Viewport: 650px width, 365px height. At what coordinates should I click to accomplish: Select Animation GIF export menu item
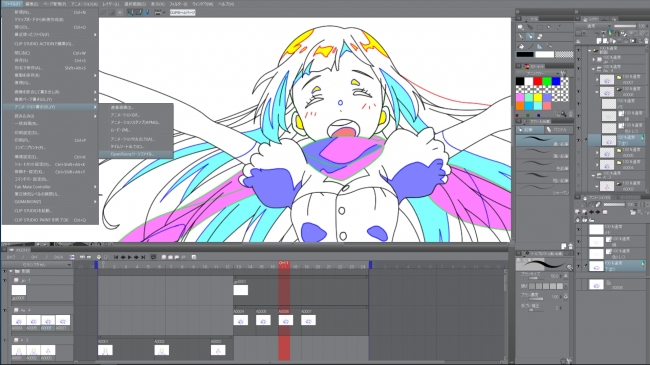click(136, 115)
